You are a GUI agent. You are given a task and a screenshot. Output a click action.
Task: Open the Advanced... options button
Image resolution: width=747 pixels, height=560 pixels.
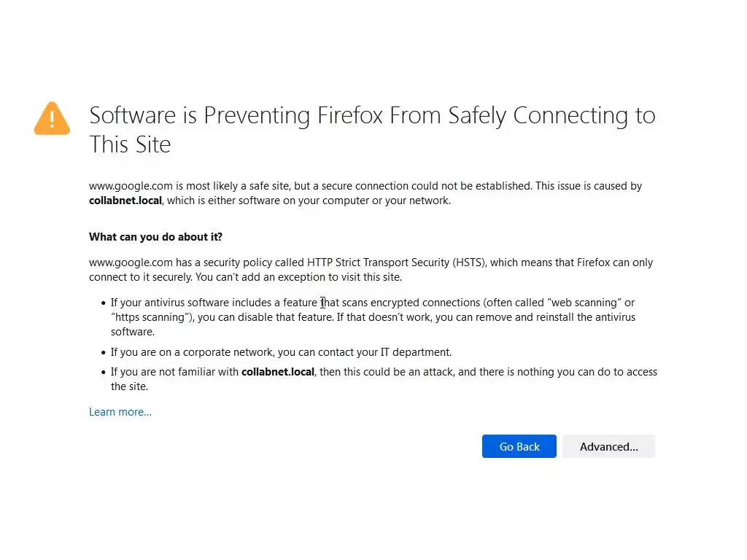[x=608, y=447]
